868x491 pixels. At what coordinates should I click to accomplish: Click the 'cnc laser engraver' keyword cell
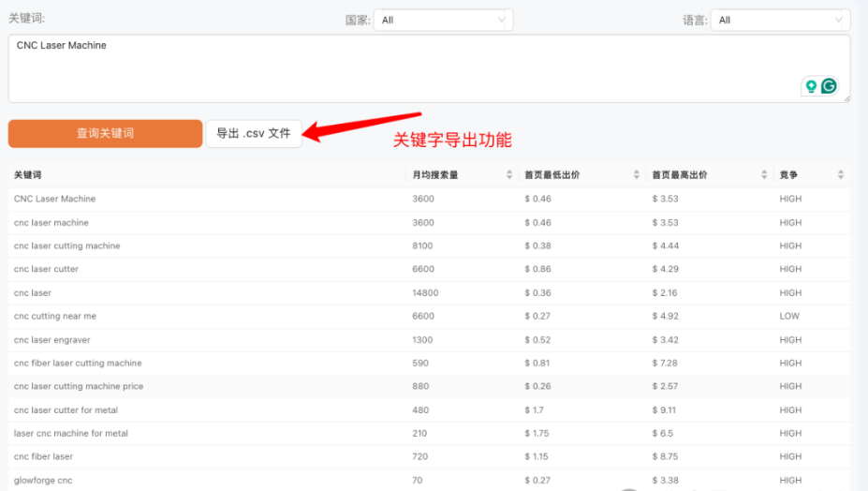(x=52, y=339)
